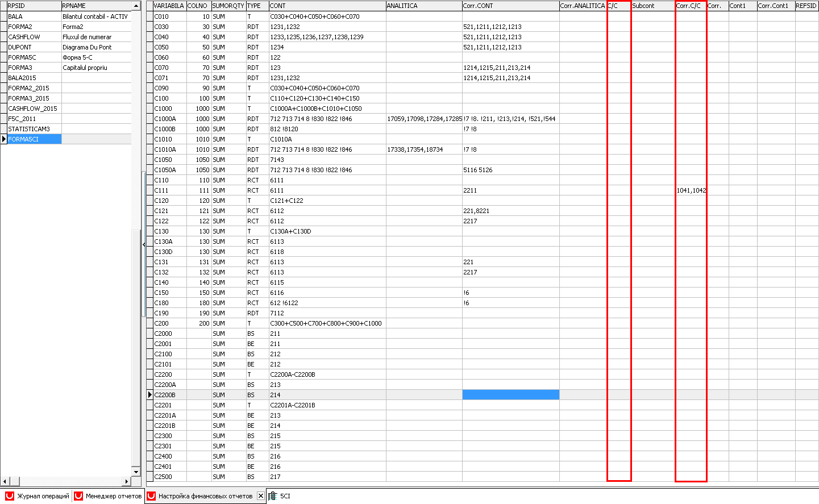Viewport: 819px width, 504px height.
Task: Click variable C1000A cell
Action: coord(169,119)
